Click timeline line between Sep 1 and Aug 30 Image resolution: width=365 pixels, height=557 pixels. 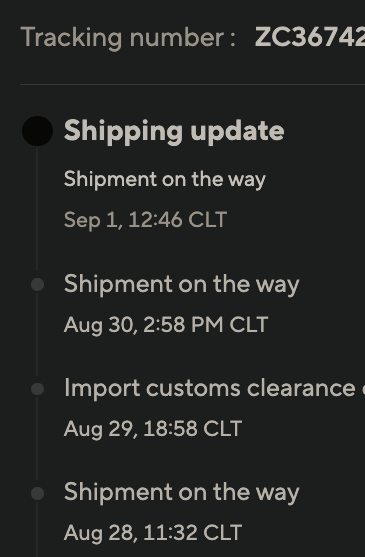(x=37, y=210)
